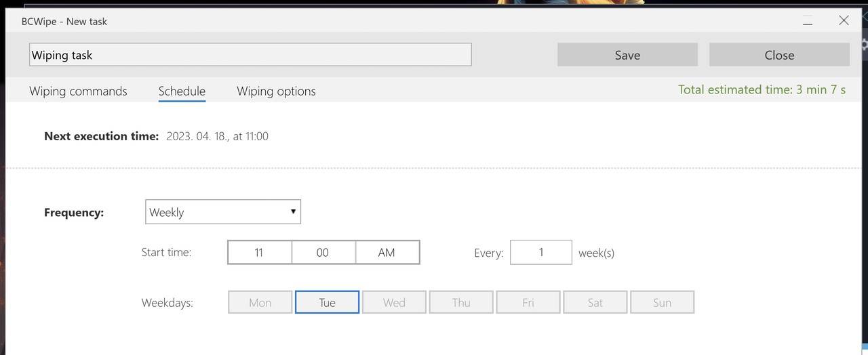The height and width of the screenshot is (355, 868).
Task: Deselect the Tue weekday button
Action: coord(327,302)
